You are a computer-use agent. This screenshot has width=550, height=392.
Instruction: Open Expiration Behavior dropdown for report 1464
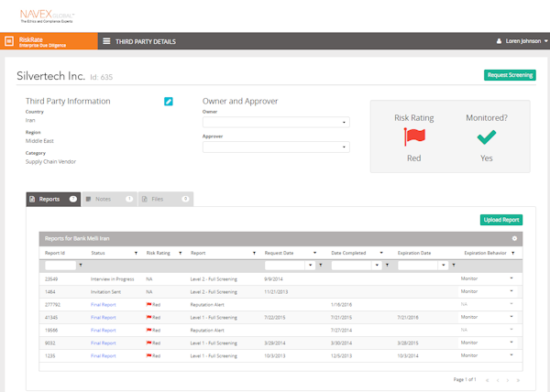click(x=511, y=291)
